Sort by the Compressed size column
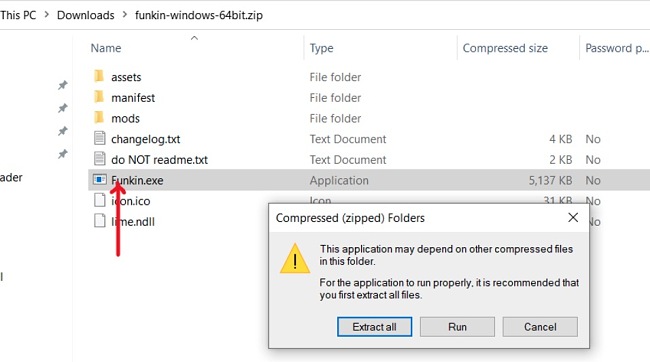 pyautogui.click(x=505, y=48)
